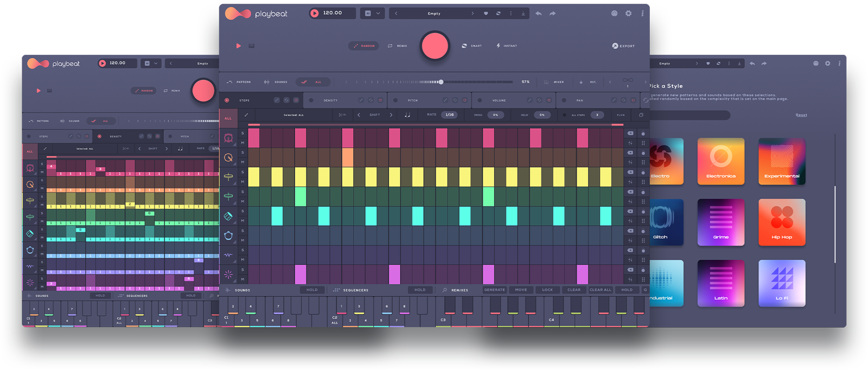Click the undo arrow in top bar

[538, 14]
